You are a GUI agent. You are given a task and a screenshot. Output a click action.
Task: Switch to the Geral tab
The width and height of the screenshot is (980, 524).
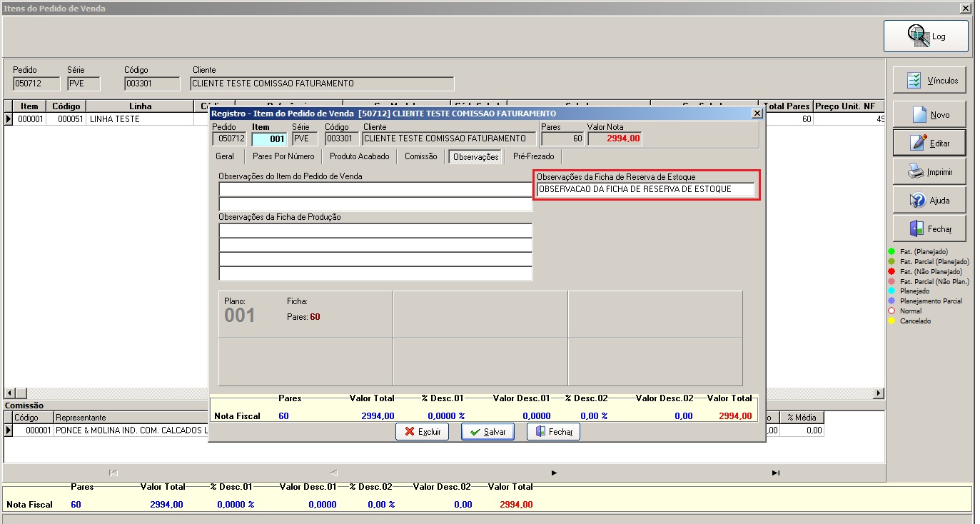pyautogui.click(x=225, y=156)
